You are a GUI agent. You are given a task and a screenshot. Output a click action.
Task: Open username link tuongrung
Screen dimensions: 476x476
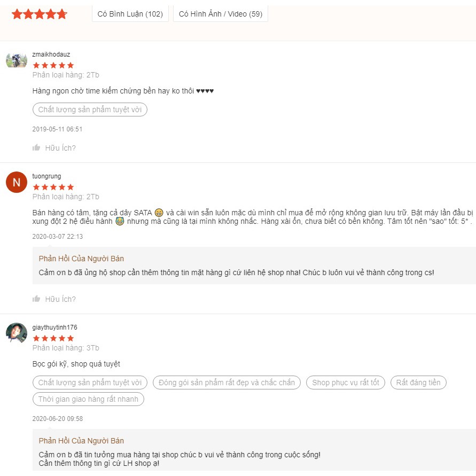pyautogui.click(x=47, y=176)
